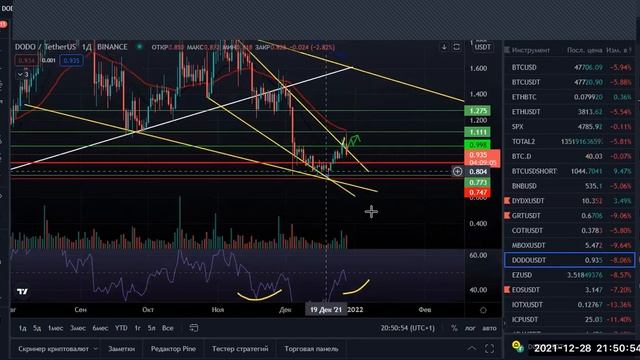Select the ICPUSDT watchlist row

click(x=570, y=319)
